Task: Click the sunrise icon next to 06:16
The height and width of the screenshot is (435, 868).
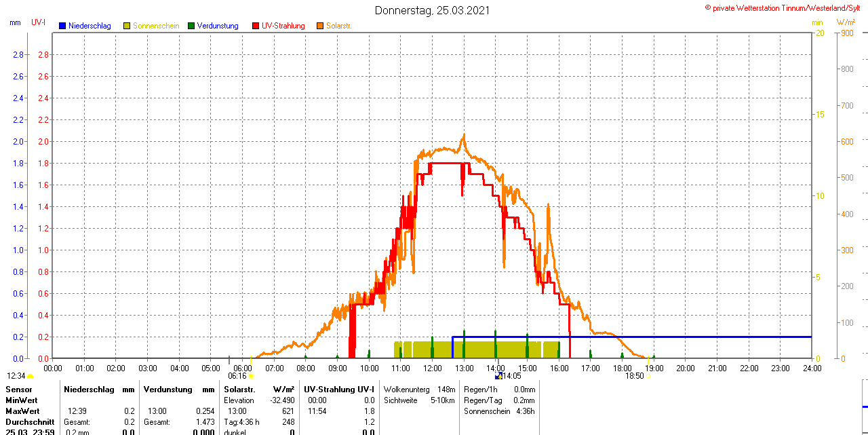Action: (x=252, y=375)
